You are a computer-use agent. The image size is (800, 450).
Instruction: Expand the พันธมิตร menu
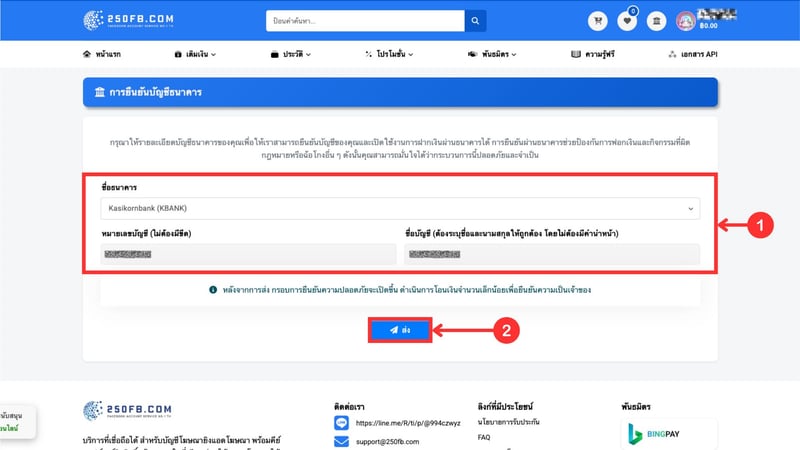coord(494,54)
